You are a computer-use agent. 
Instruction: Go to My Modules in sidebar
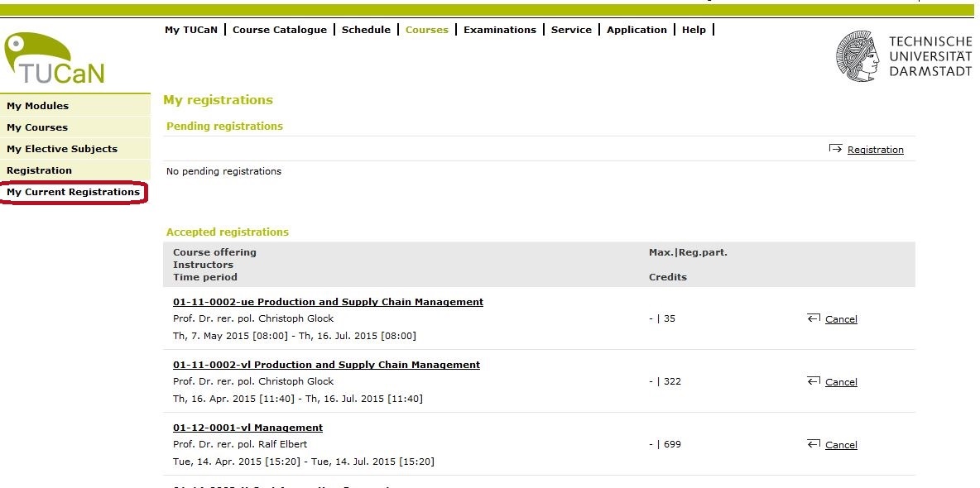[x=75, y=106]
